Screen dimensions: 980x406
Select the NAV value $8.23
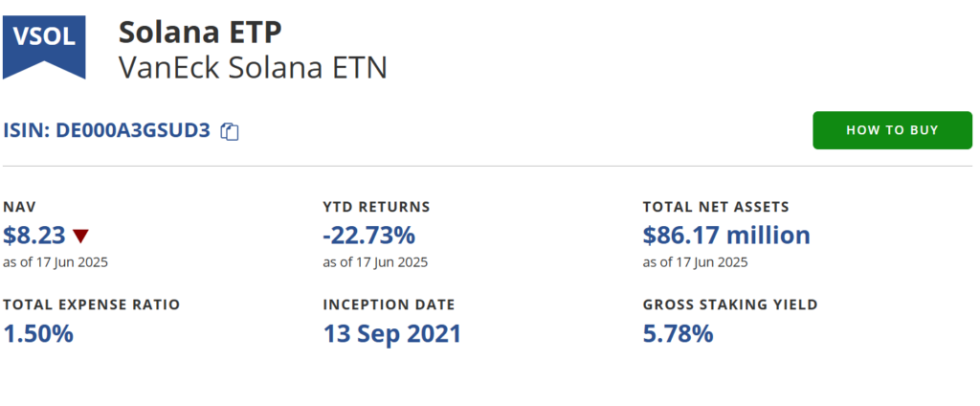point(34,236)
